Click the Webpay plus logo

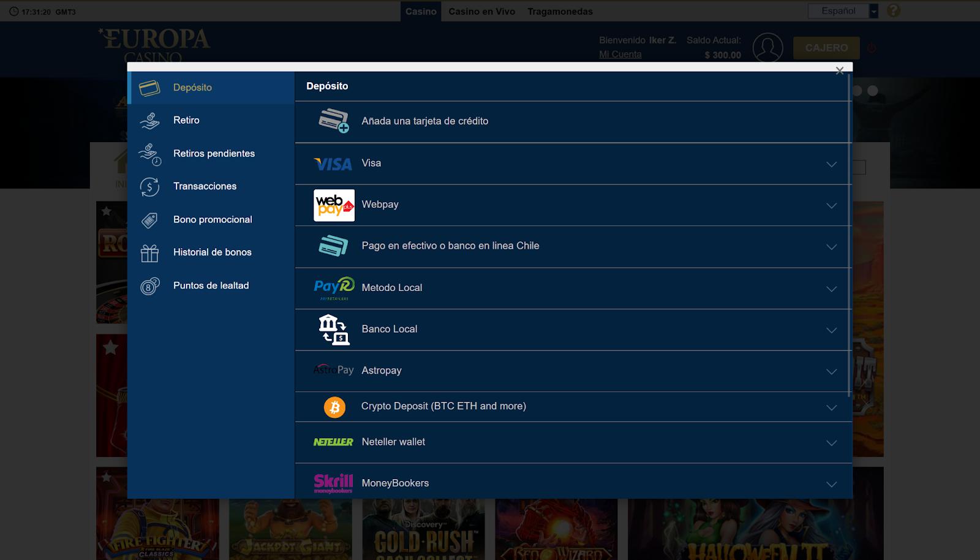pos(334,205)
